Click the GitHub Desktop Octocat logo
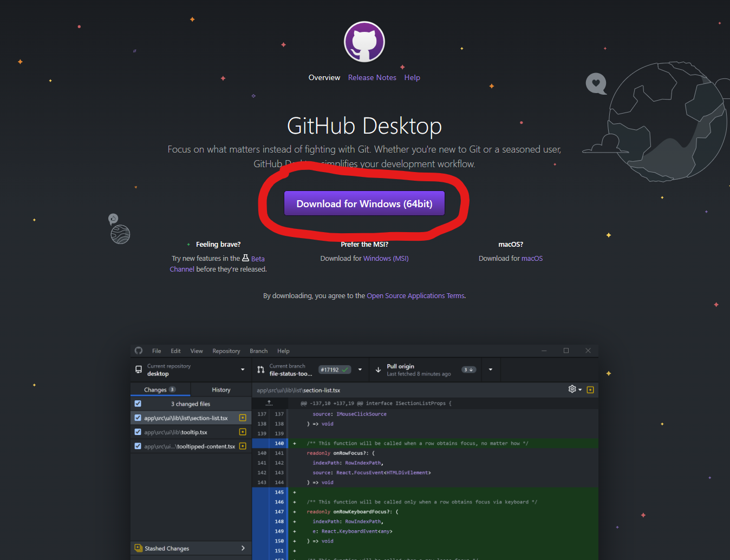This screenshot has width=730, height=560. click(364, 42)
